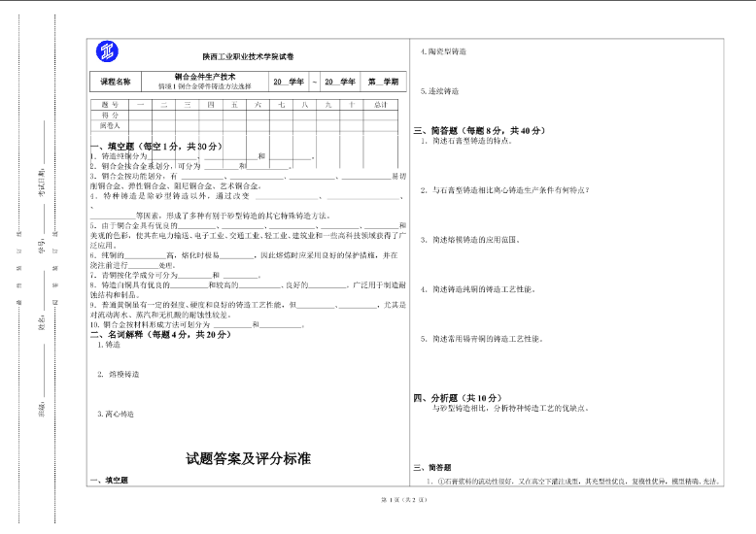Click the rotated 姓名 margin label

coord(42,323)
